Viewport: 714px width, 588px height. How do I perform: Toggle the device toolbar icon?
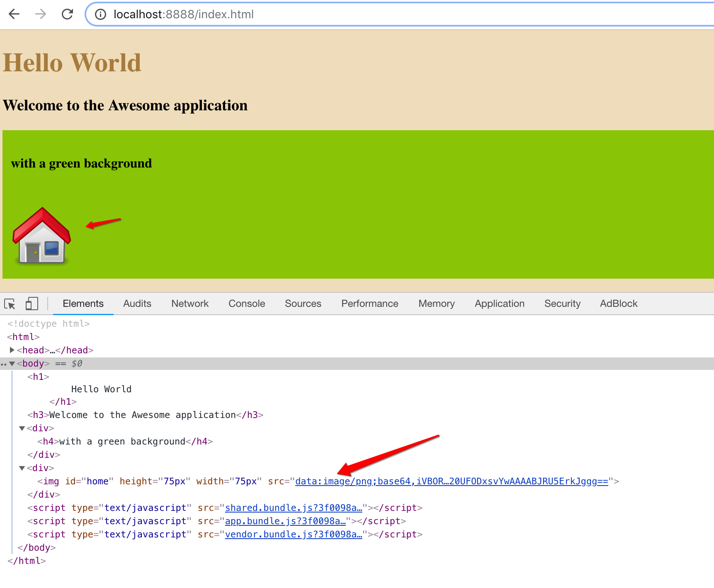(32, 304)
